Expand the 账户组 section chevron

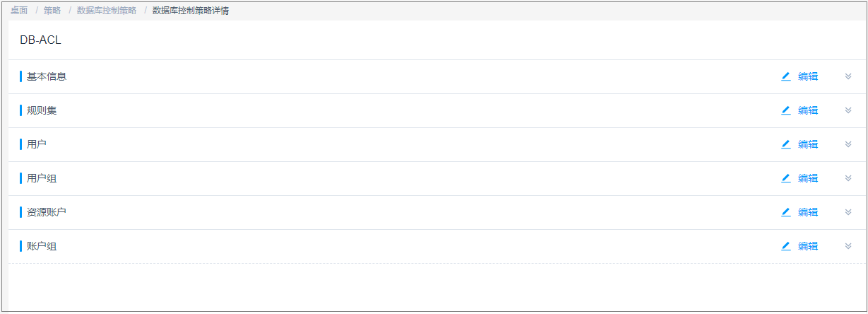[848, 246]
